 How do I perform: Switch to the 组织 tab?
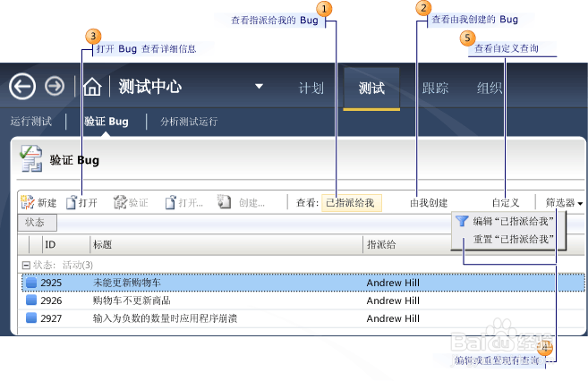click(x=490, y=88)
